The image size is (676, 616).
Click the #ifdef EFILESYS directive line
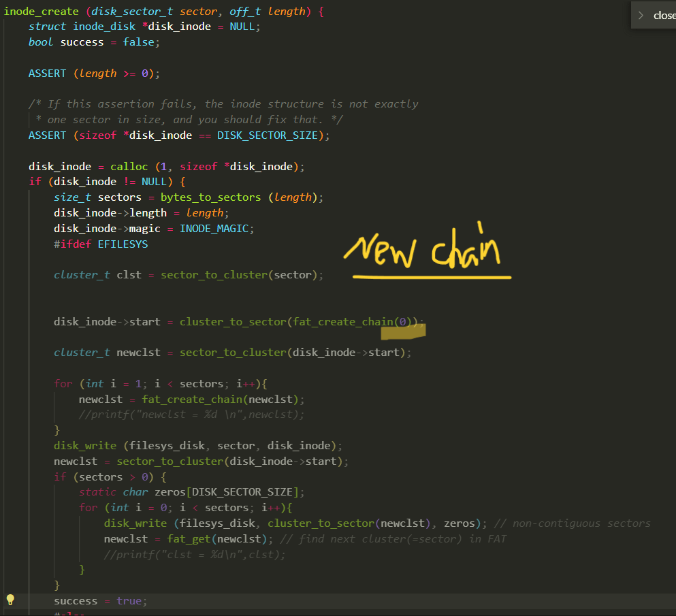tap(101, 244)
